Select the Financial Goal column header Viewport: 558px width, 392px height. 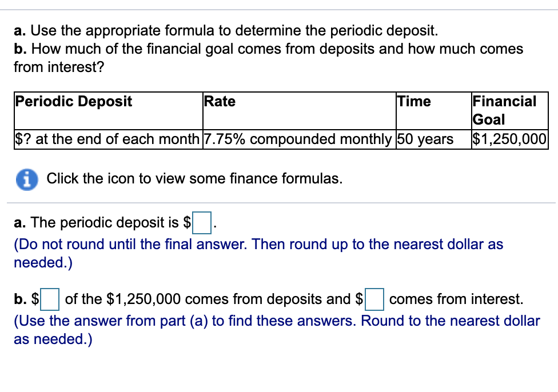tap(505, 110)
